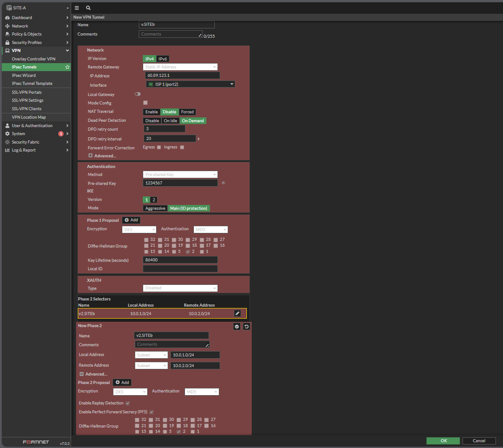Edit the v2.SITEb phase 2 selector pencil

click(237, 313)
